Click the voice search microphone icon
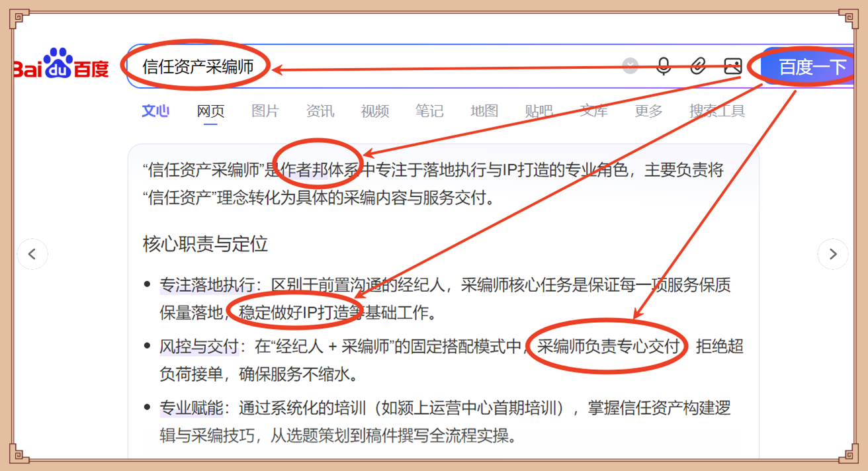Viewport: 868px width, 471px height. [x=664, y=66]
